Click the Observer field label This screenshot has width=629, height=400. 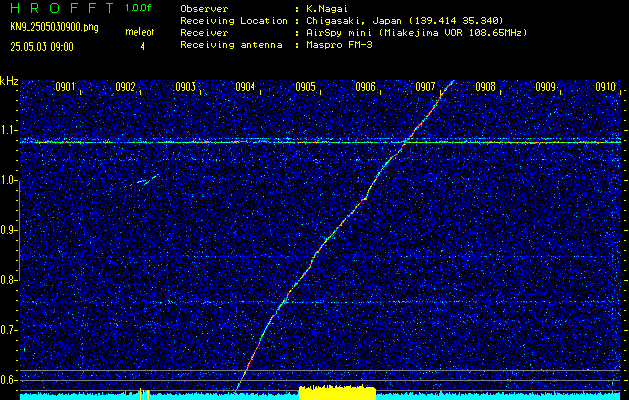click(204, 9)
